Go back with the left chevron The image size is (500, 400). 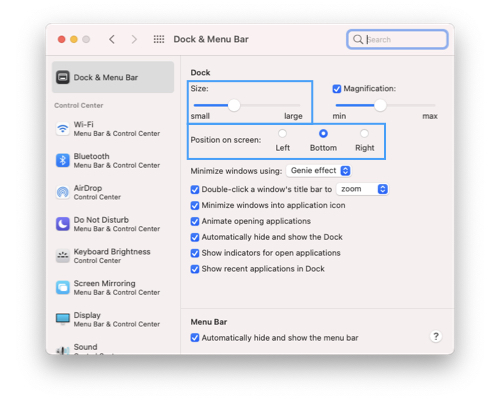(112, 39)
